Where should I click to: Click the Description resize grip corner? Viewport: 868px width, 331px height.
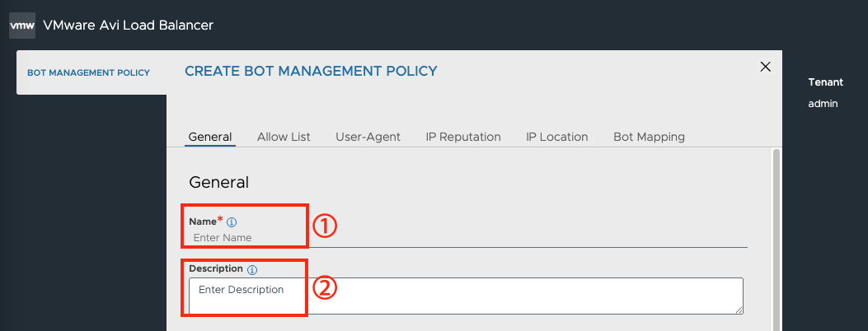pyautogui.click(x=739, y=310)
